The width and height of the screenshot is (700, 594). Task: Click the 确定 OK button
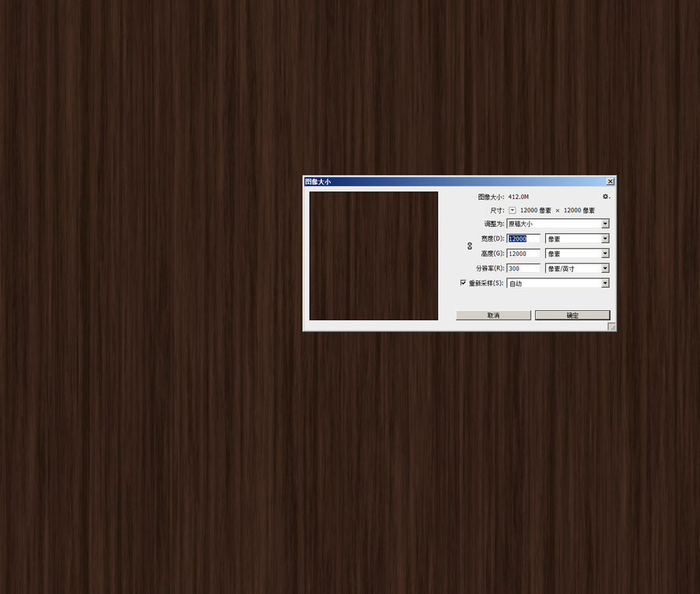coord(572,315)
